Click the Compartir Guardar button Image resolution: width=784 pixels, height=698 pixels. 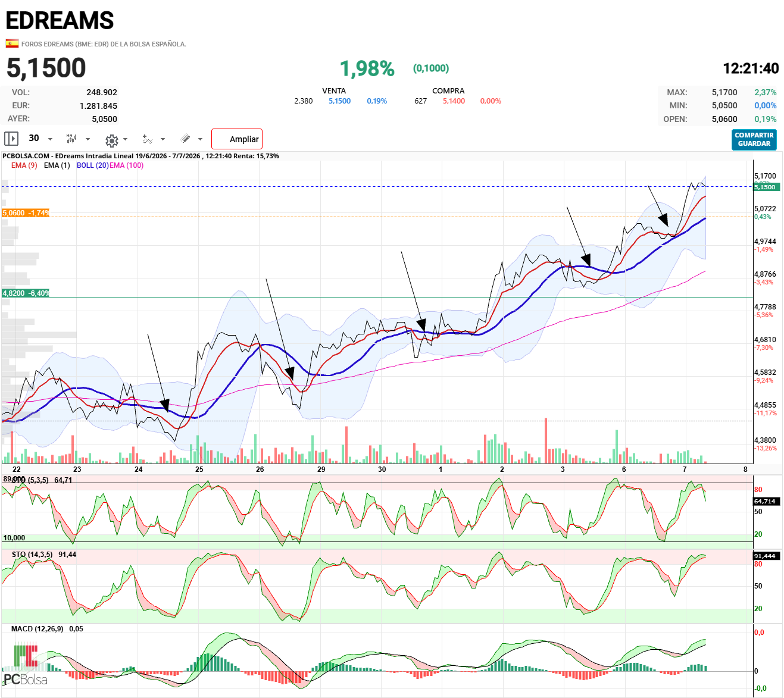[x=754, y=139]
